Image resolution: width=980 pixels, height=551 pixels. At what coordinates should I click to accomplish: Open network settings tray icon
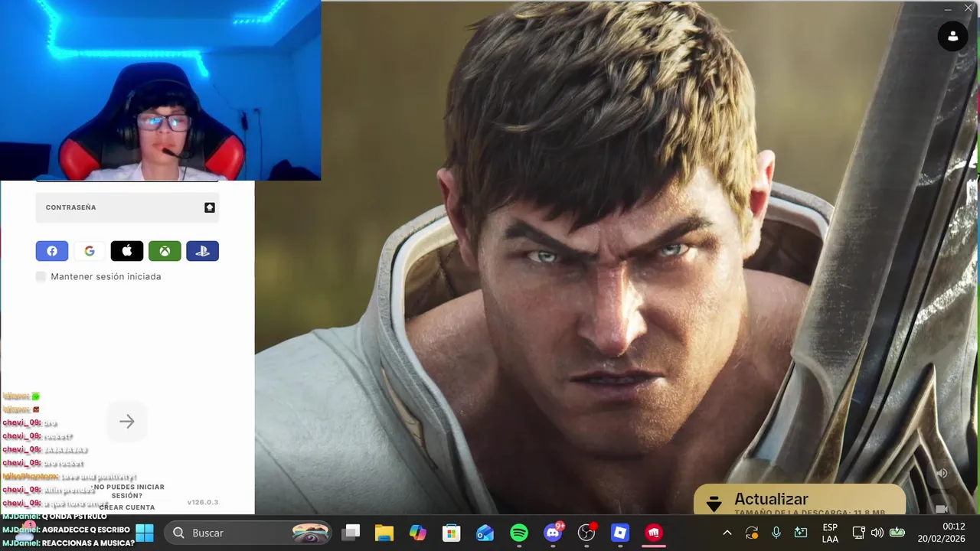(859, 533)
